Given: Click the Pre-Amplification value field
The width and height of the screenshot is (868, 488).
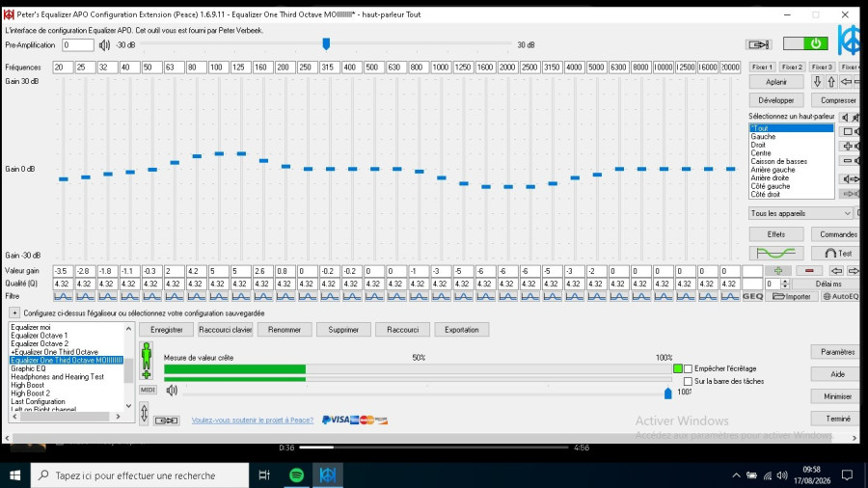Looking at the screenshot, I should click(77, 44).
